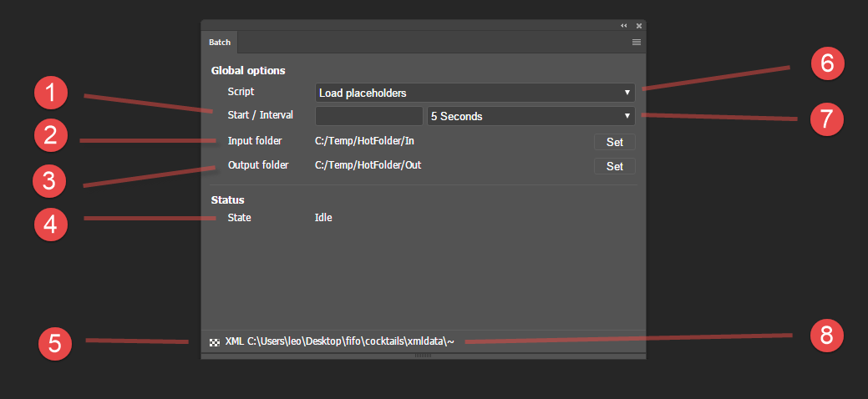Open the panel flyout menu icon
The height and width of the screenshot is (399, 868).
point(636,42)
